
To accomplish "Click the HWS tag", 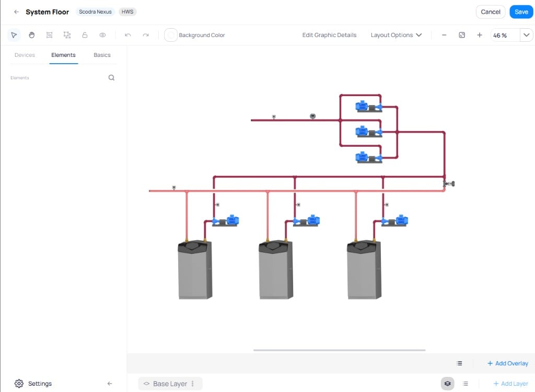I will click(x=127, y=11).
